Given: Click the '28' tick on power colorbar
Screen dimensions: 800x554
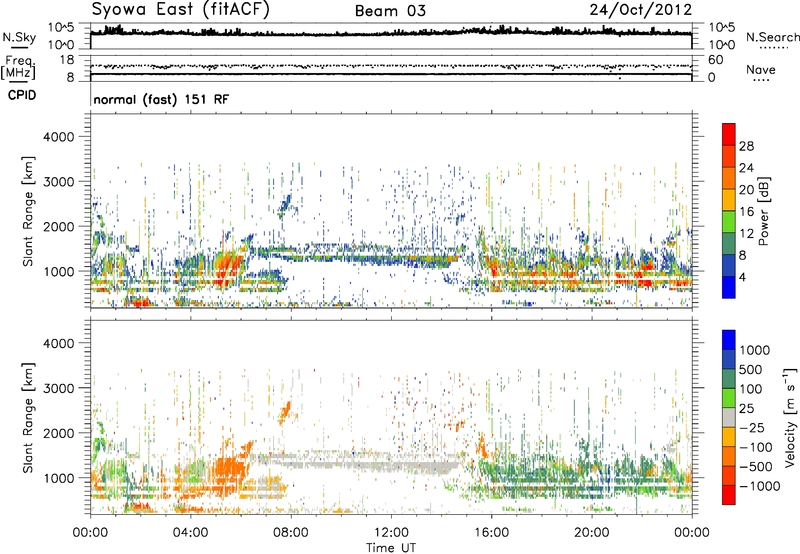Looking at the screenshot, I should pyautogui.click(x=746, y=146).
